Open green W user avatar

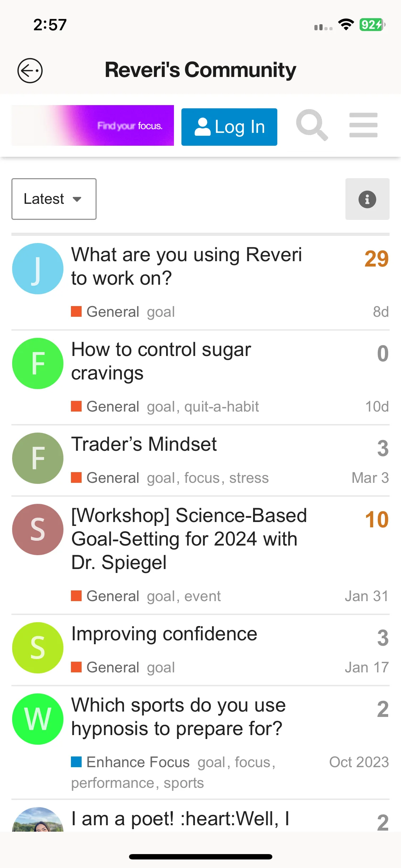pyautogui.click(x=38, y=719)
